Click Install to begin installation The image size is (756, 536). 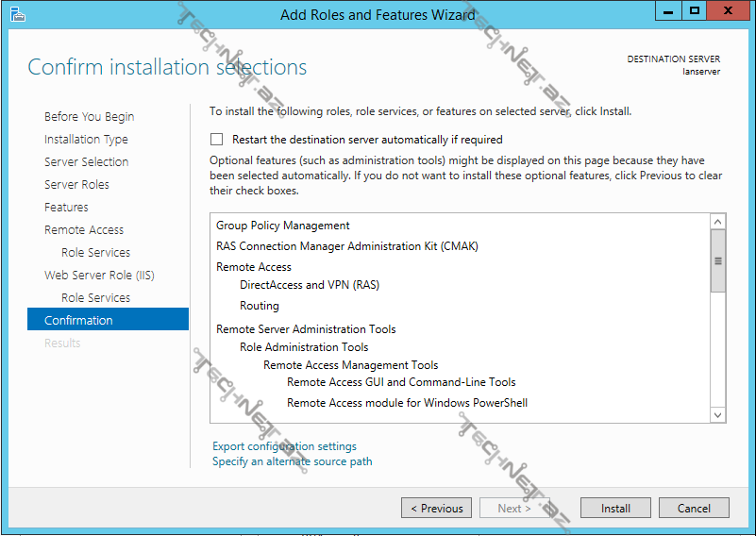click(x=615, y=508)
